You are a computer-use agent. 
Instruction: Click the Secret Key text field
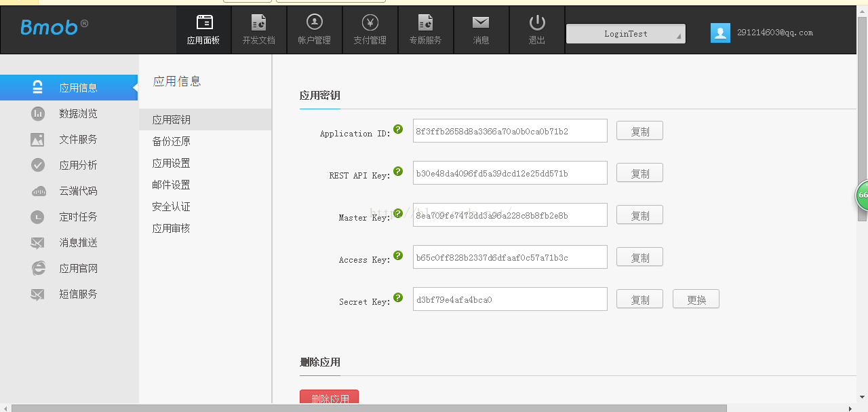pos(510,299)
